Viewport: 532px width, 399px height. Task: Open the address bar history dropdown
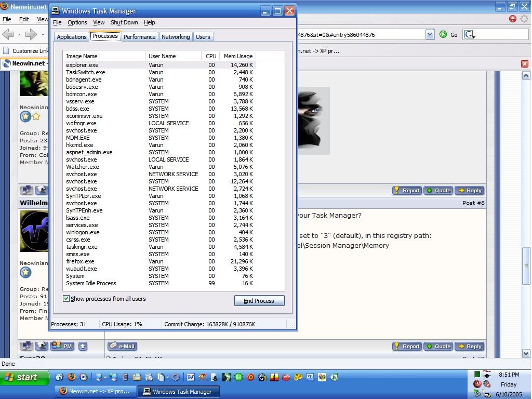(430, 34)
